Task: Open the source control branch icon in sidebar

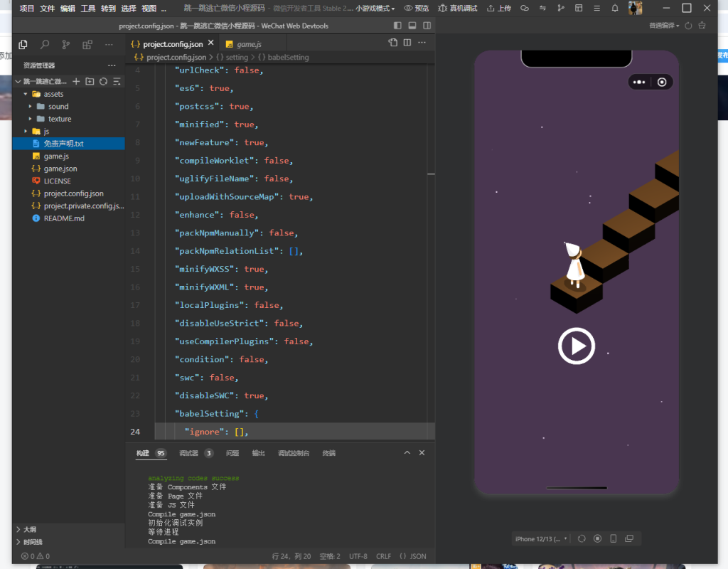Action: [66, 45]
